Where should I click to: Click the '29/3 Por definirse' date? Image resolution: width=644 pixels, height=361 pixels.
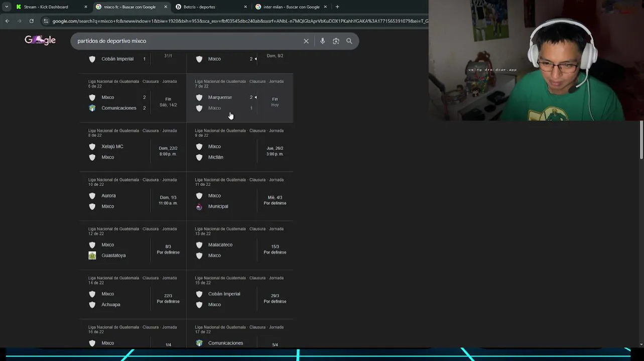pos(275,298)
